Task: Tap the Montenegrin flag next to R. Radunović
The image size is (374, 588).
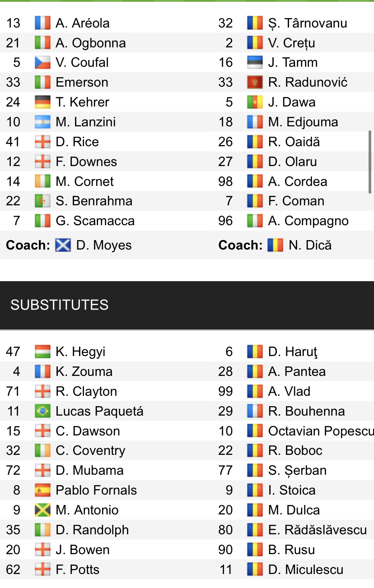Action: coord(255,83)
